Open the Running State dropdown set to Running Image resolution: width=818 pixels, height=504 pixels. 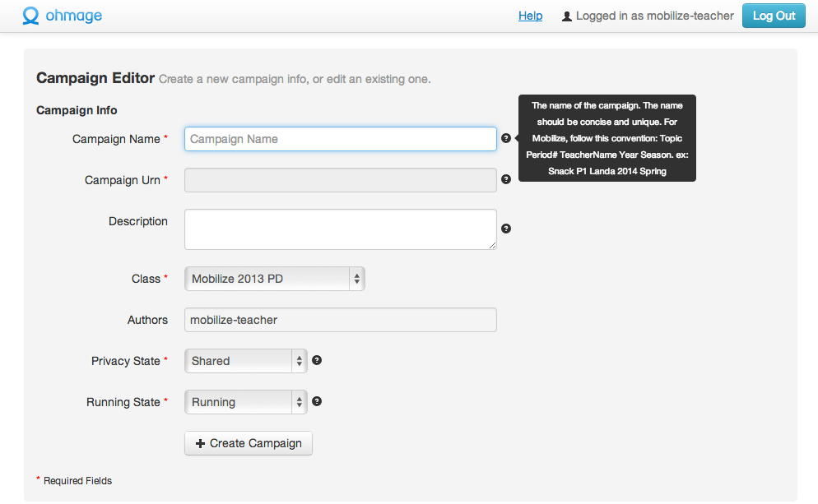(x=246, y=402)
